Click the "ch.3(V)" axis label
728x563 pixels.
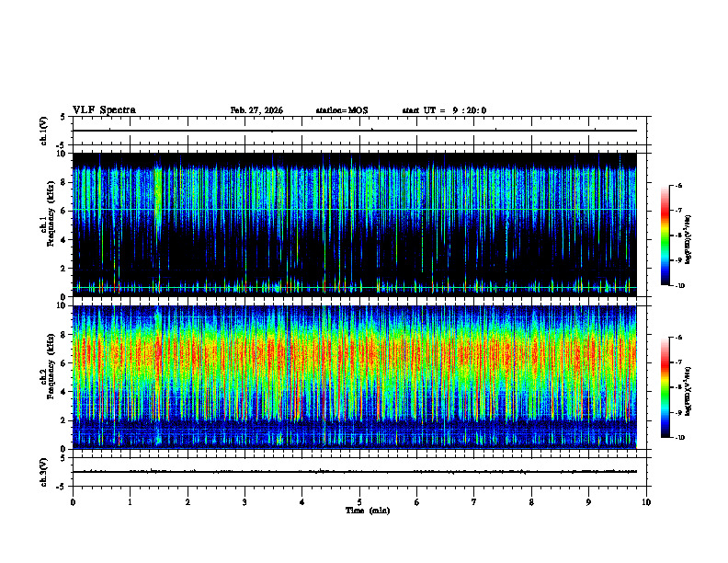click(x=43, y=472)
